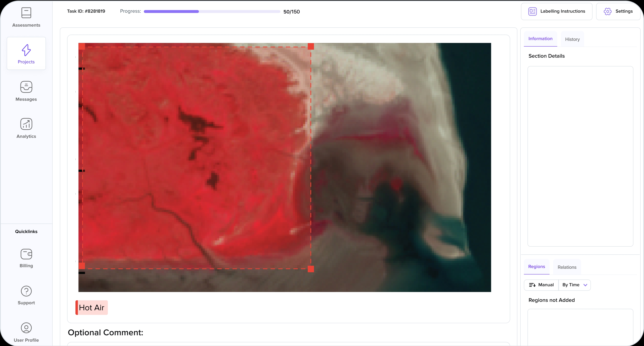This screenshot has width=644, height=346.
Task: Click the Settings gear icon
Action: (608, 12)
